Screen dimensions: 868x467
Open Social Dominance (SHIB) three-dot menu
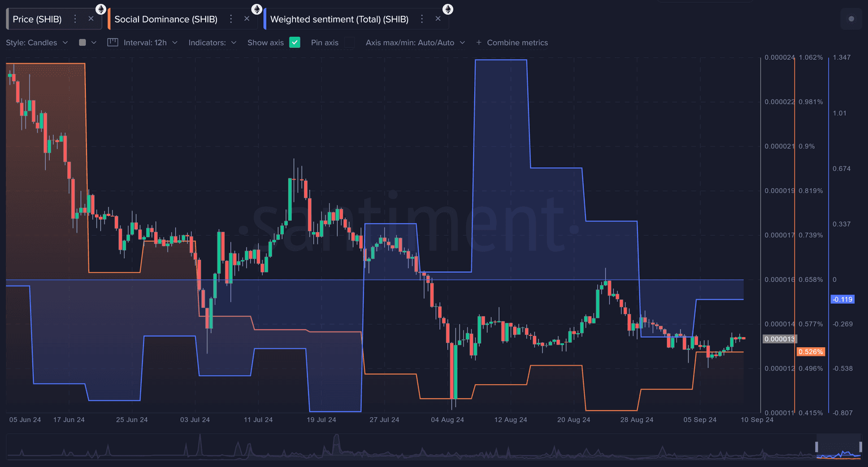(x=231, y=19)
